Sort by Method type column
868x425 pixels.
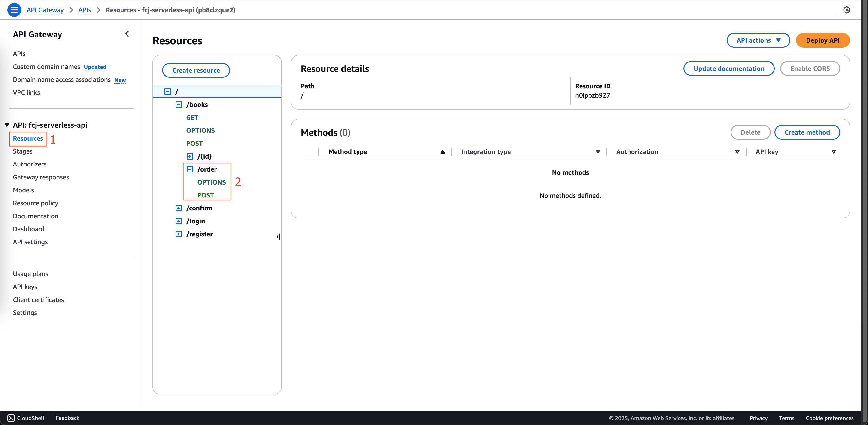coord(442,152)
